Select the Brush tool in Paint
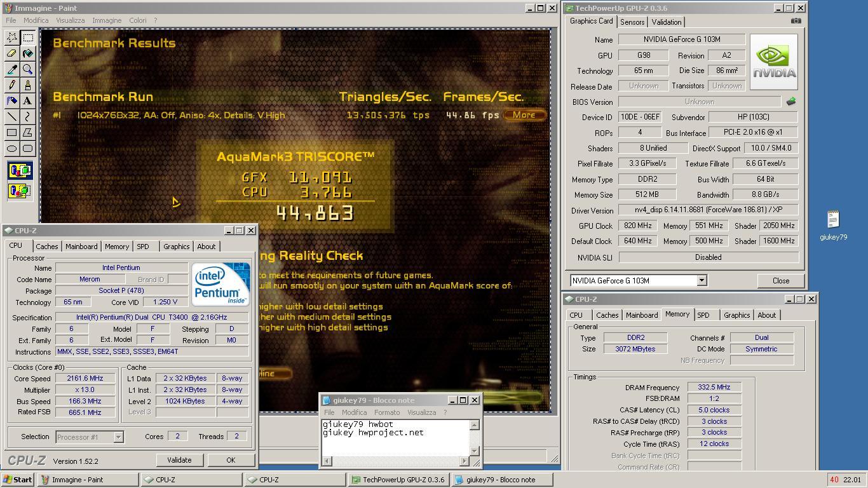Image resolution: width=868 pixels, height=488 pixels. pyautogui.click(x=28, y=85)
